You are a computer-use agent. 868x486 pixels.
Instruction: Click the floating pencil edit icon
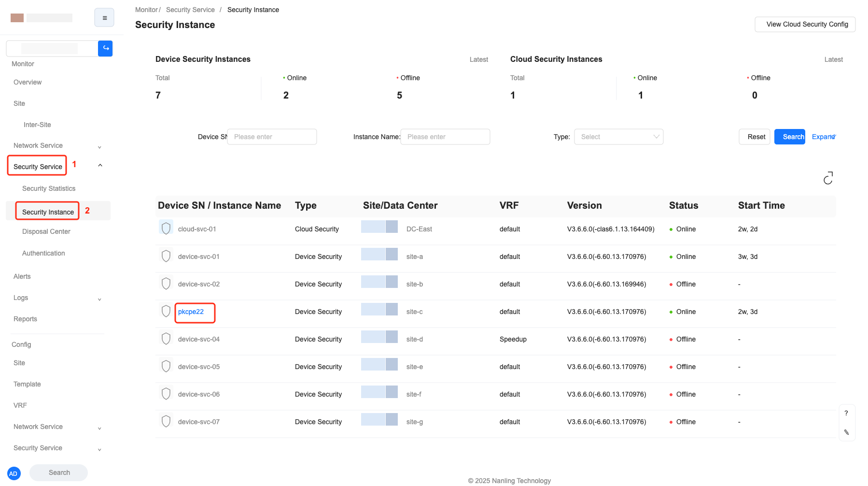[x=846, y=432]
